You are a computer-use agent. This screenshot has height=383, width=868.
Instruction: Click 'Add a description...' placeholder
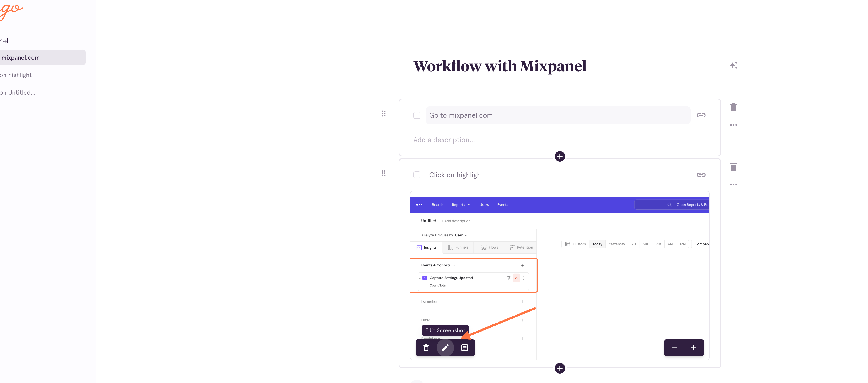click(445, 140)
